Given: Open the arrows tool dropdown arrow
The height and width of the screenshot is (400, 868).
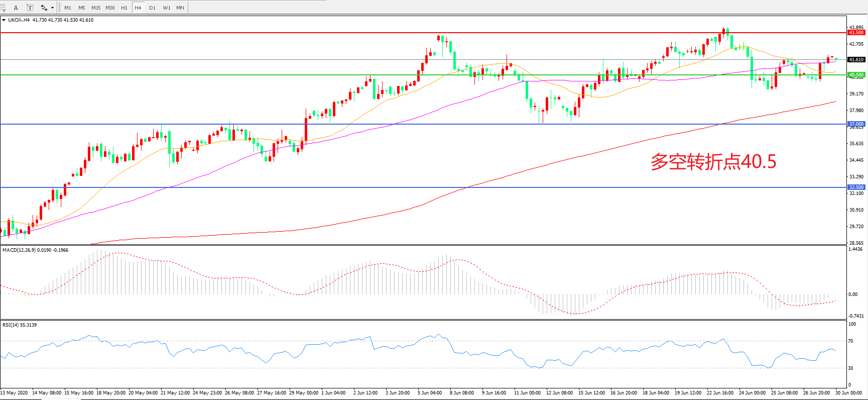Looking at the screenshot, I should coord(52,8).
